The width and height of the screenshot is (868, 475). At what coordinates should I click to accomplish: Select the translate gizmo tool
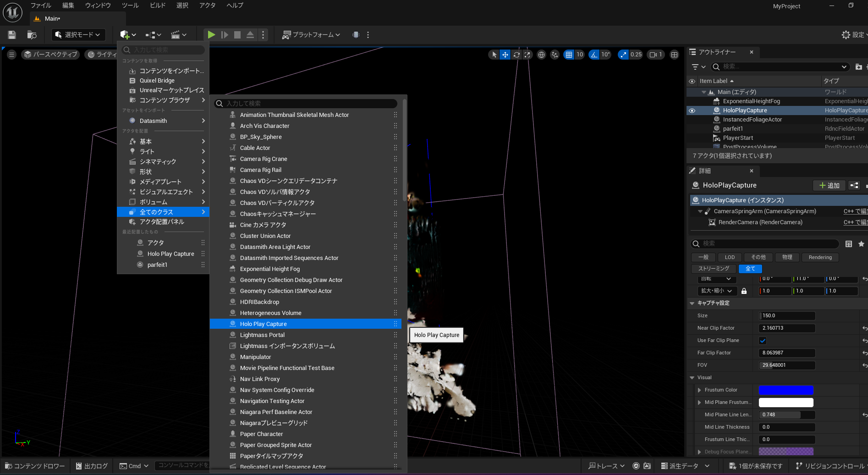click(505, 55)
